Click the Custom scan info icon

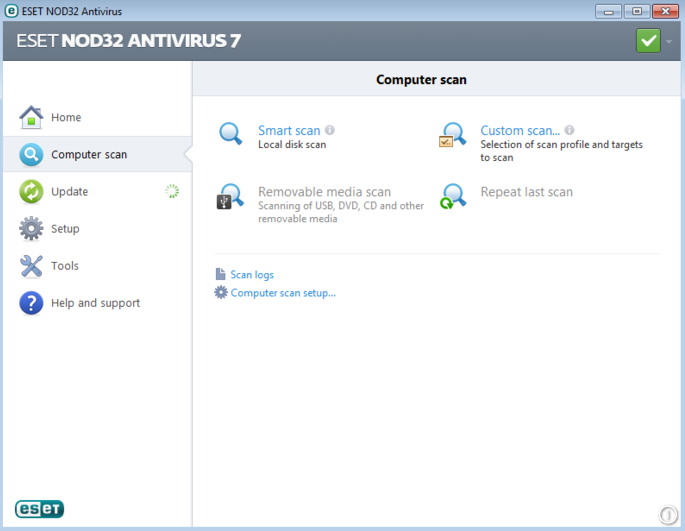click(x=569, y=130)
